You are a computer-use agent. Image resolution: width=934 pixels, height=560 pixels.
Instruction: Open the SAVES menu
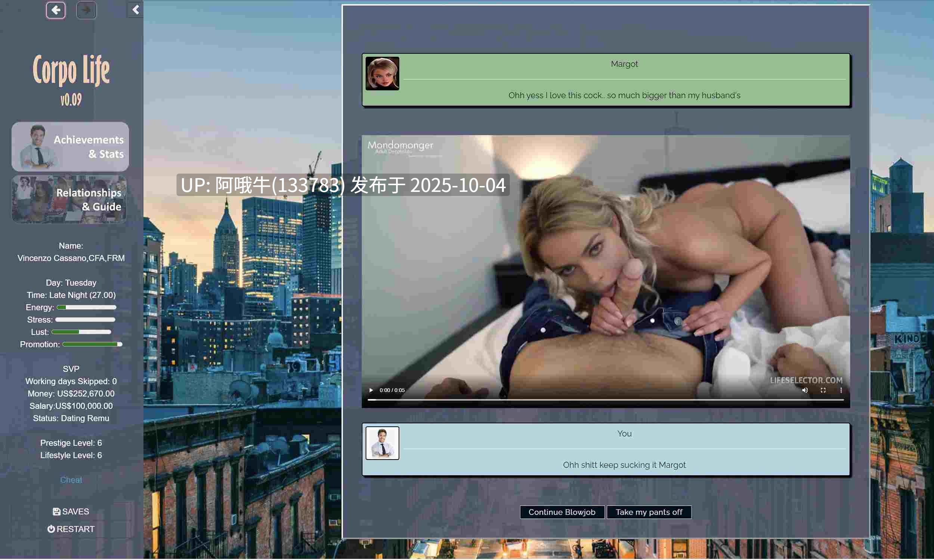point(71,512)
